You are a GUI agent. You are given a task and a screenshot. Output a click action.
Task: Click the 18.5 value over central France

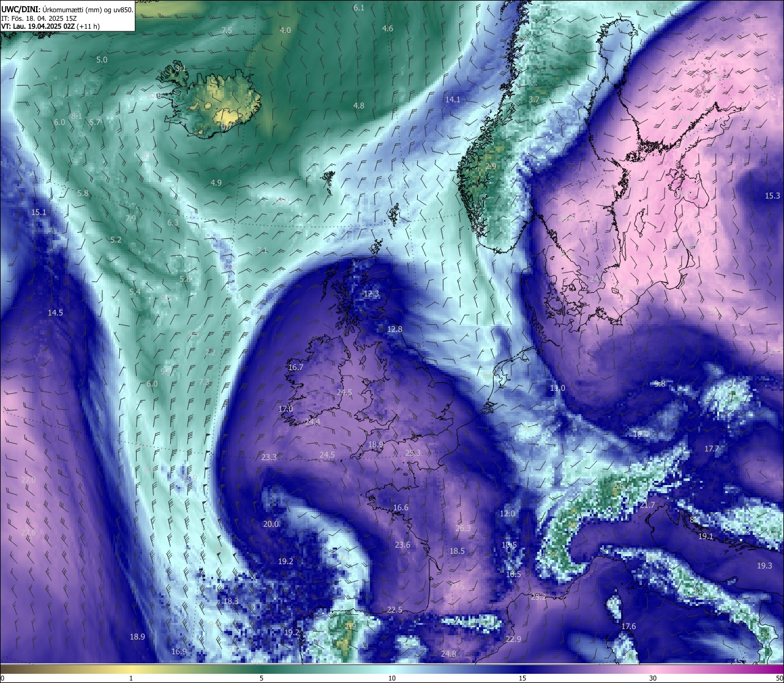point(457,551)
